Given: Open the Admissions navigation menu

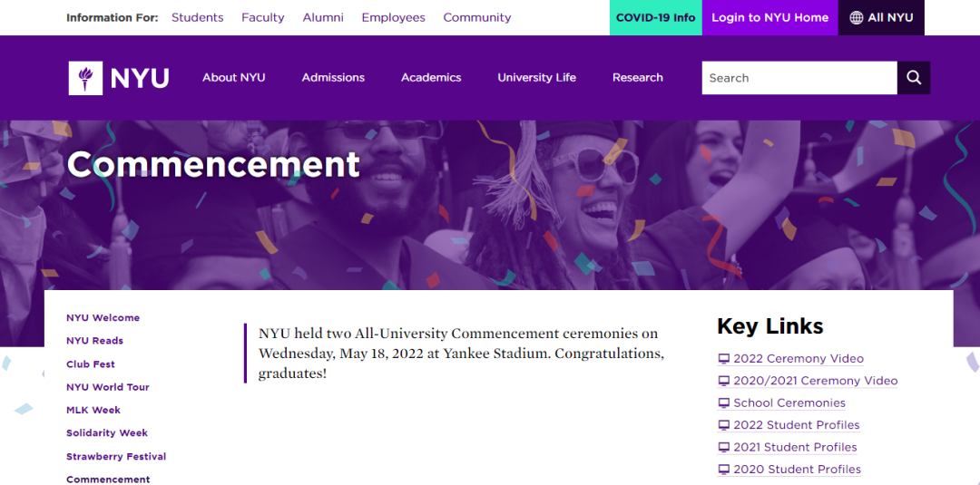Looking at the screenshot, I should coord(333,78).
